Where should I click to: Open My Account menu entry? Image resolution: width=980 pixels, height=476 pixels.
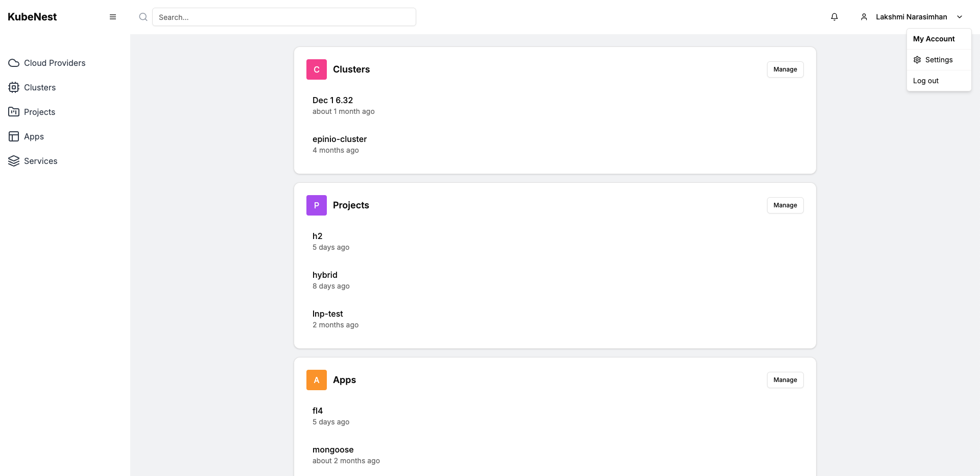[x=934, y=39]
